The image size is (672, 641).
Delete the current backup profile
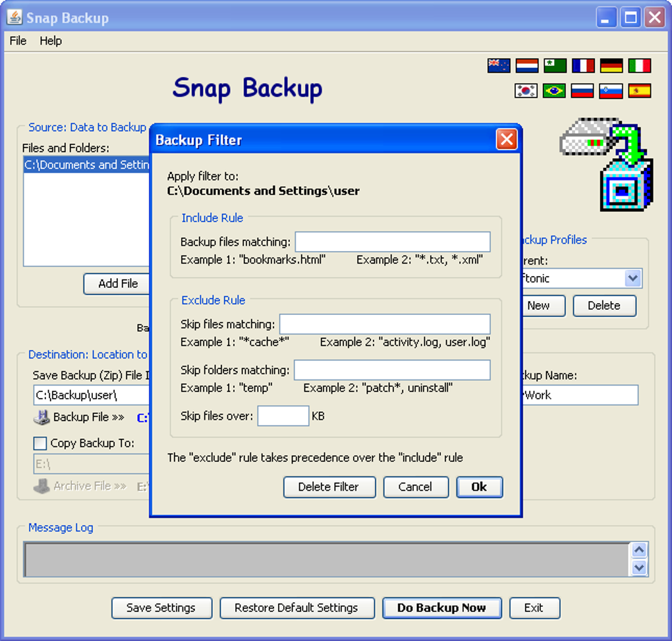pyautogui.click(x=604, y=306)
